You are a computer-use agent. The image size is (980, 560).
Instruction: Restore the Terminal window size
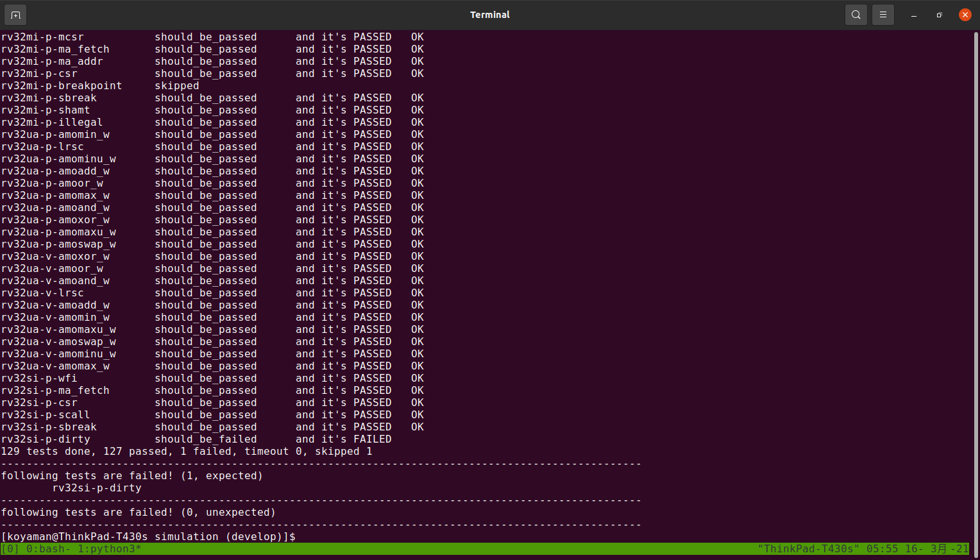coord(939,15)
